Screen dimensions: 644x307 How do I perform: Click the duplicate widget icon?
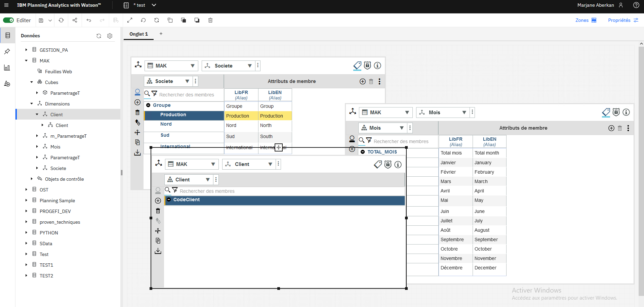click(170, 20)
